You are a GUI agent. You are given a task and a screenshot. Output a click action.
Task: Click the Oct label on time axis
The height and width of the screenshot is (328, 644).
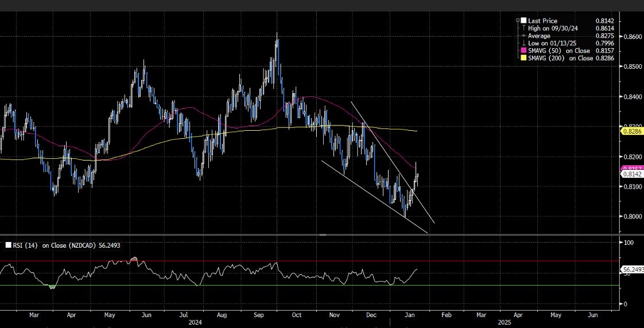pyautogui.click(x=296, y=315)
